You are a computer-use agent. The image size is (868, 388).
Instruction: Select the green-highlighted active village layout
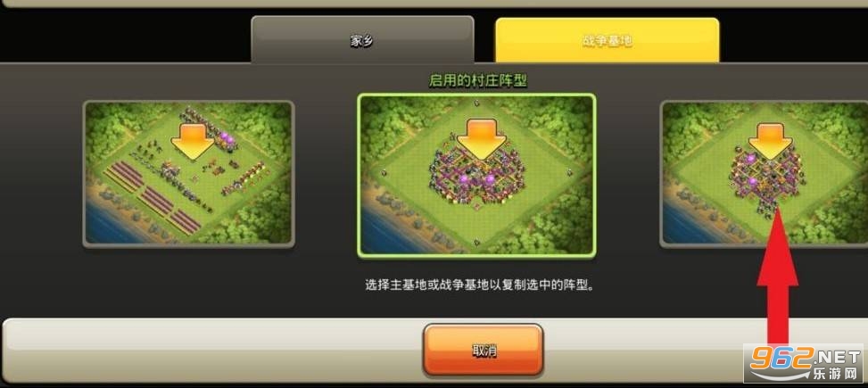[476, 175]
